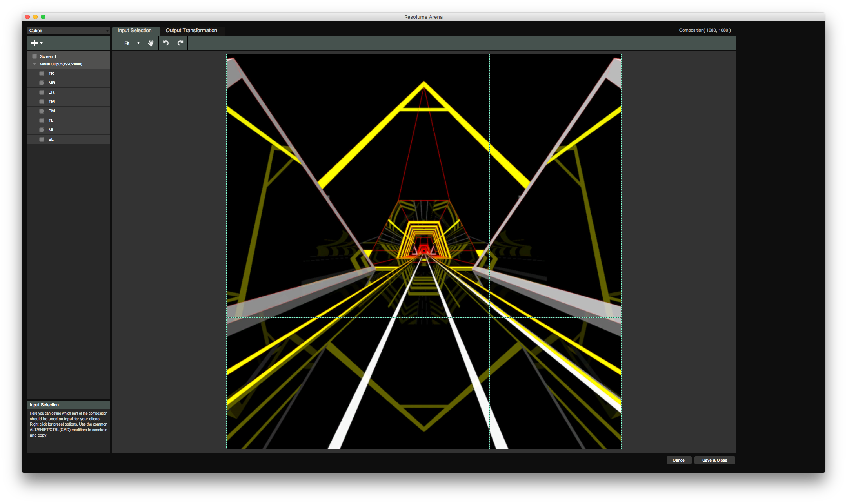
Task: Check the ML slice box
Action: [x=42, y=130]
